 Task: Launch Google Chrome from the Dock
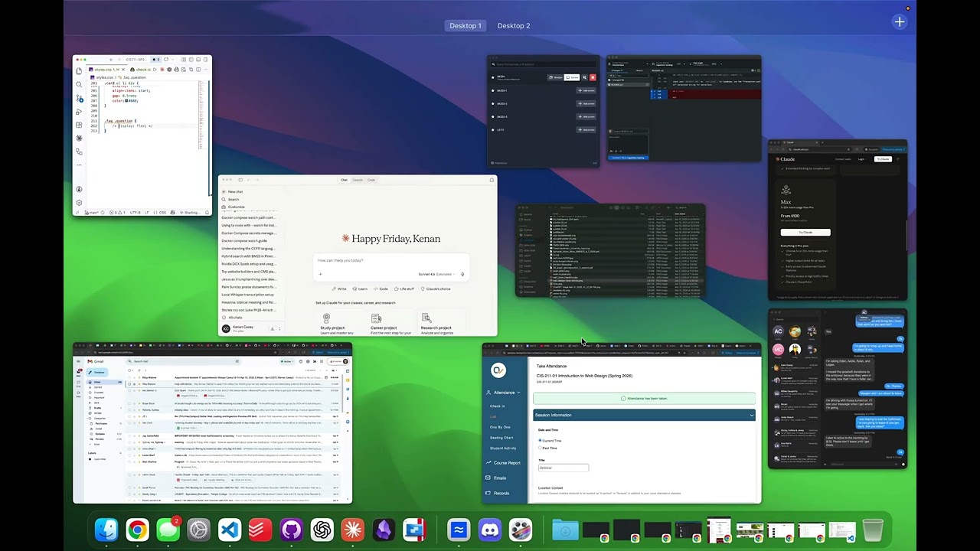(x=137, y=530)
